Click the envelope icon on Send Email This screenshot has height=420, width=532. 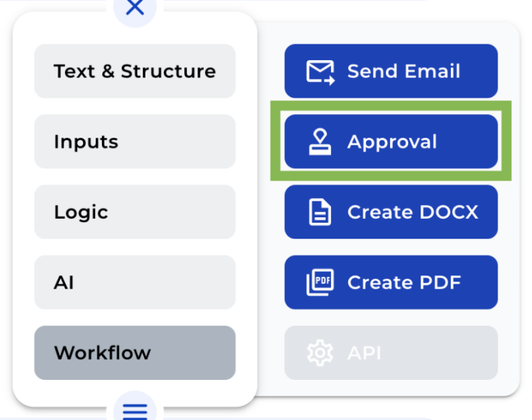tap(320, 71)
